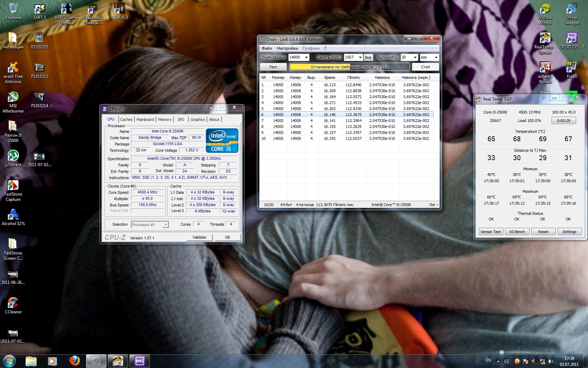The image size is (588, 368).
Task: Click the volume speaker icon in the system tray
Action: (x=551, y=361)
